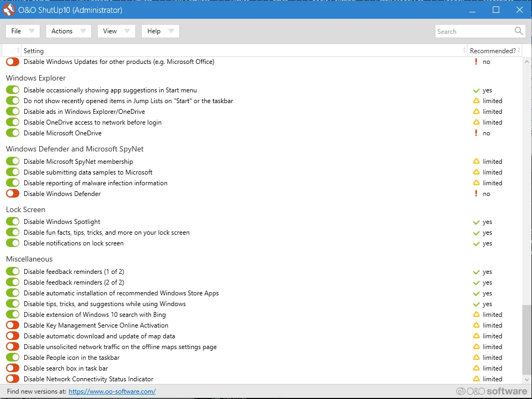Click green checkmark beside feedback reminders (1 of 2)
Viewport: 532px width, 399px height.
[476, 272]
